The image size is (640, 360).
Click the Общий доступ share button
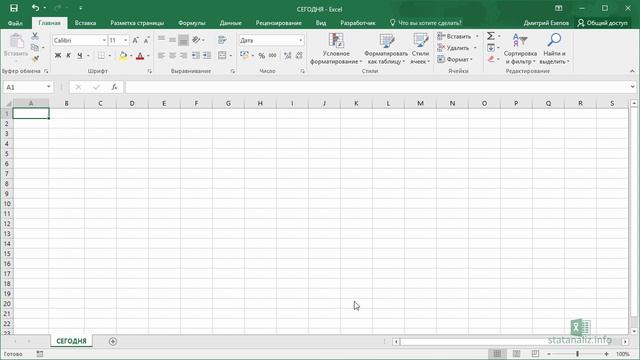click(x=602, y=23)
